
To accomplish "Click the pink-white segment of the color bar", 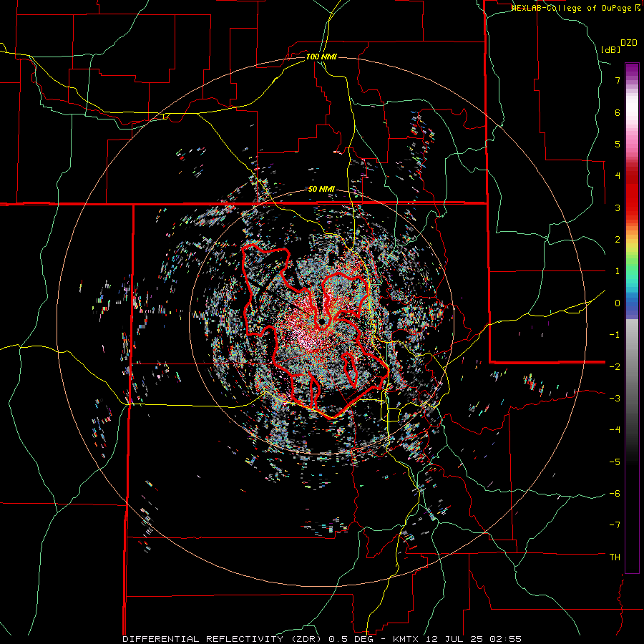I will click(632, 123).
